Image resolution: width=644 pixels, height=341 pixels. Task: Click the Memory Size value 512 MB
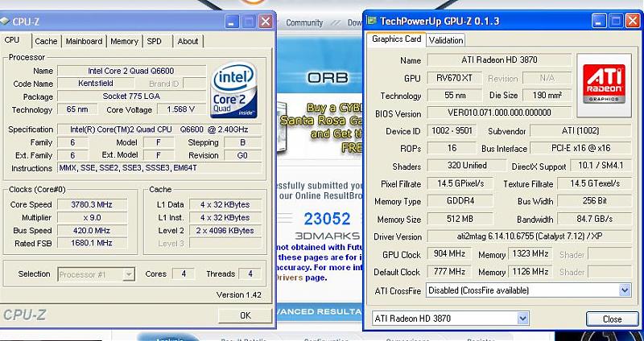460,219
